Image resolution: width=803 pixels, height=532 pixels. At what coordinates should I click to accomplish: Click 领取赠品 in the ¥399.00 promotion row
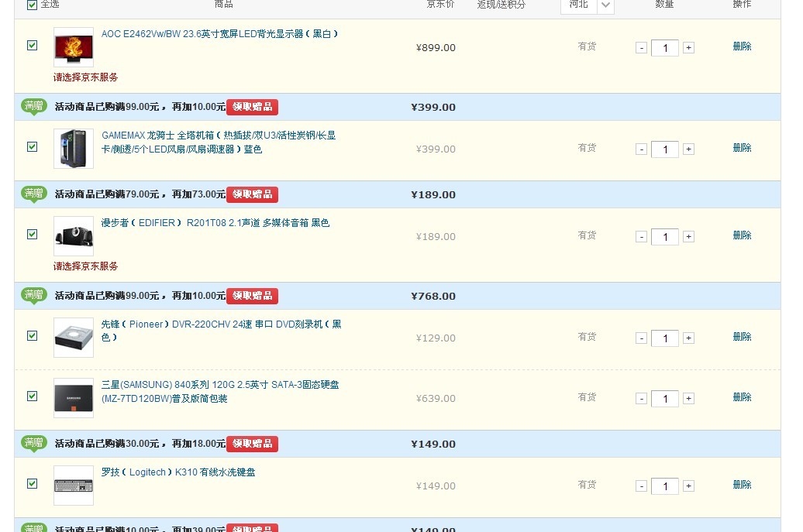click(253, 107)
